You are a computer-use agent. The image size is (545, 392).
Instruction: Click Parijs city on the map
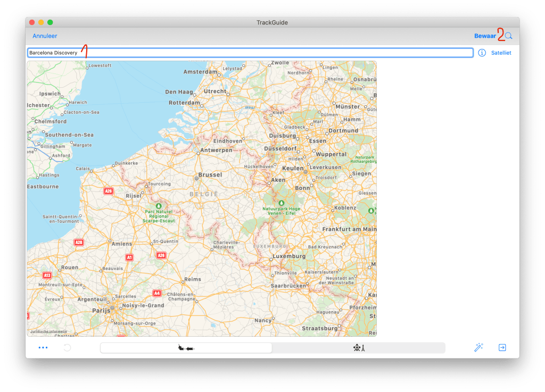pos(101,310)
